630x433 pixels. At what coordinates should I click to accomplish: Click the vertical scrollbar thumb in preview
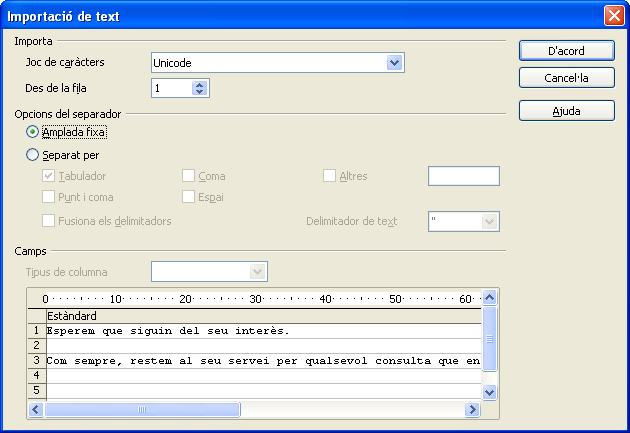(x=489, y=339)
